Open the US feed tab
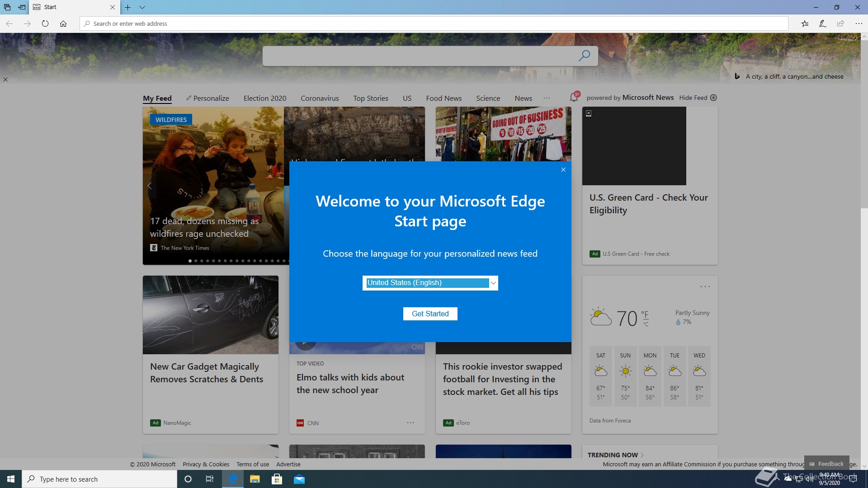Viewport: 868px width, 488px height. pyautogui.click(x=407, y=98)
